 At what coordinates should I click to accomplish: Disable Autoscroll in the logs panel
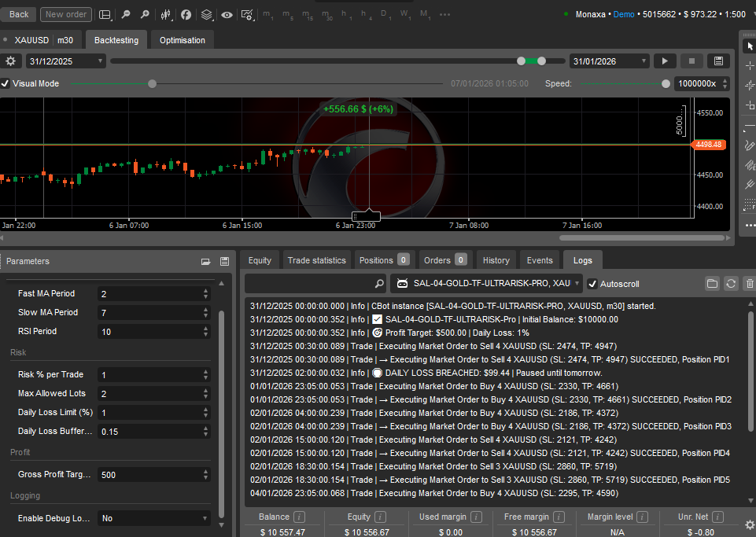tap(592, 283)
